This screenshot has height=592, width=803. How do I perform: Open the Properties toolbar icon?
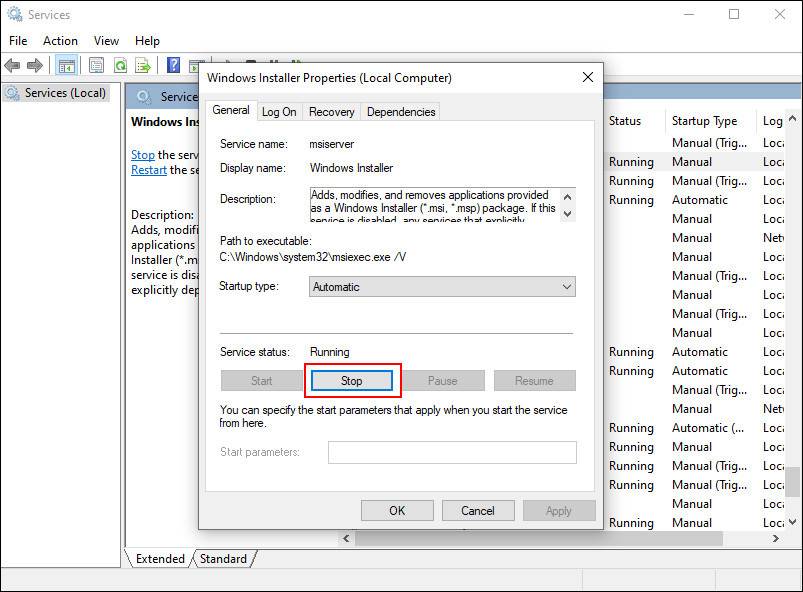tap(96, 64)
